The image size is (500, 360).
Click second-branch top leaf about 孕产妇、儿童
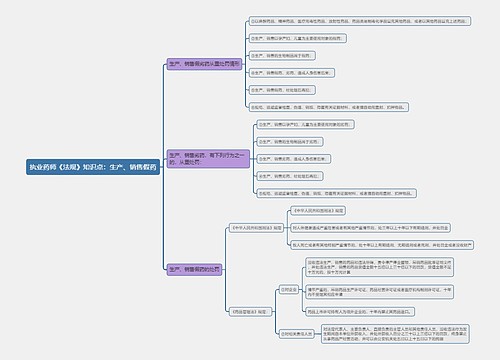[305, 125]
